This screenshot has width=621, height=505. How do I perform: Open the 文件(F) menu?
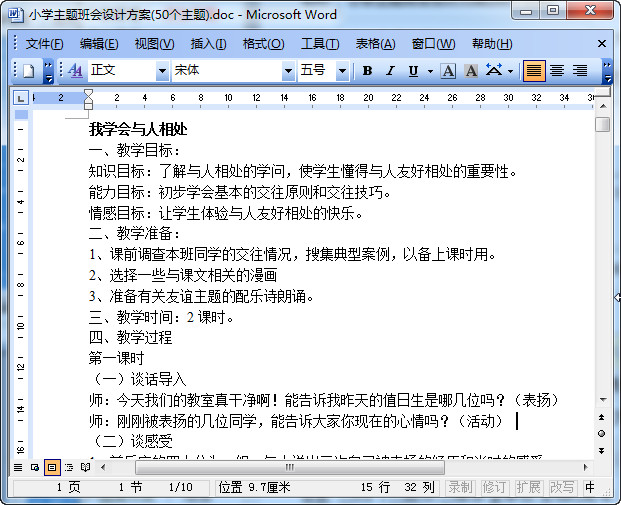coord(44,44)
